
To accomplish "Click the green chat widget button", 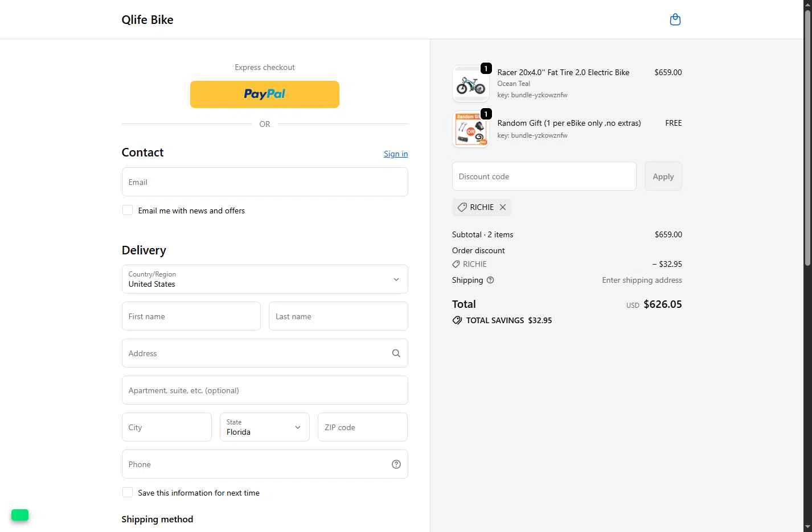I will click(20, 515).
